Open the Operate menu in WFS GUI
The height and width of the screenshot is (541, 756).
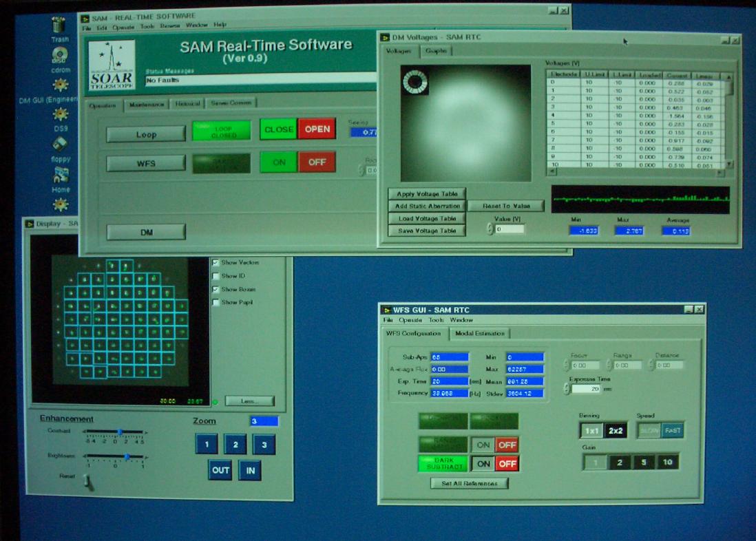click(x=410, y=320)
